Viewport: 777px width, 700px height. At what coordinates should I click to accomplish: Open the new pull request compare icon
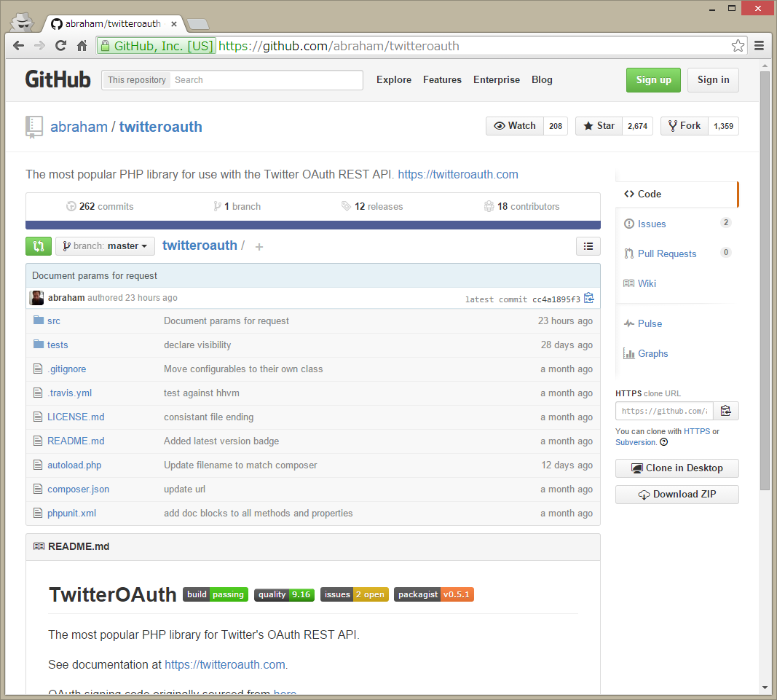(x=39, y=246)
